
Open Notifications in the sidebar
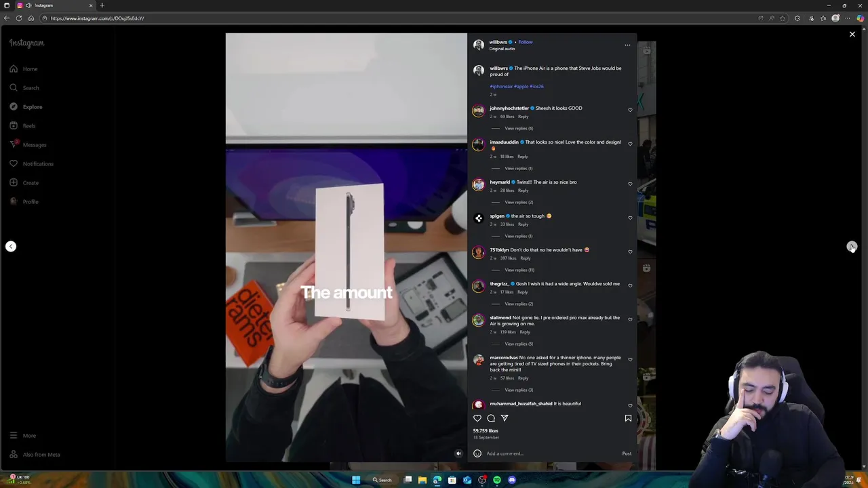31,164
